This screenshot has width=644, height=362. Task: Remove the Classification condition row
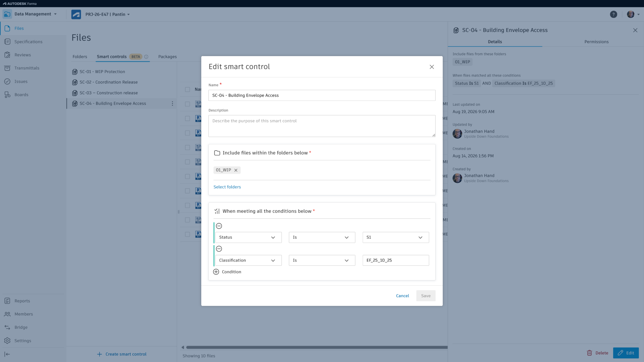tap(219, 249)
